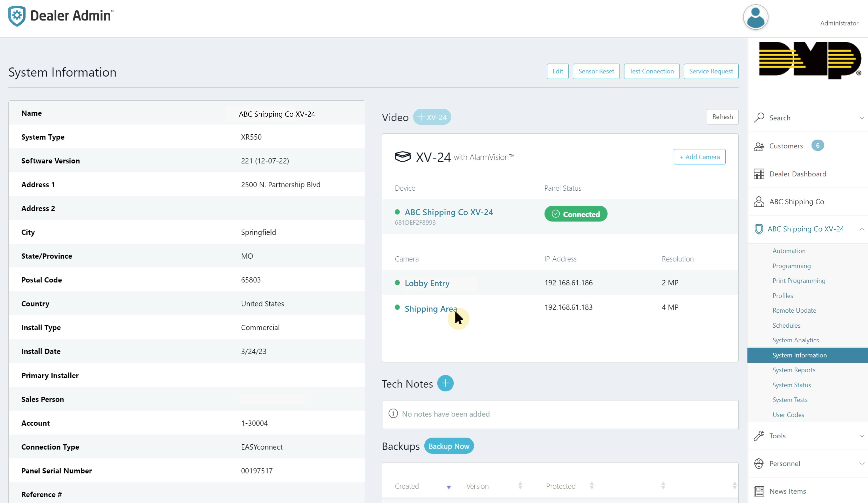Image resolution: width=868 pixels, height=503 pixels.
Task: Click the Test Connection button
Action: tap(651, 71)
